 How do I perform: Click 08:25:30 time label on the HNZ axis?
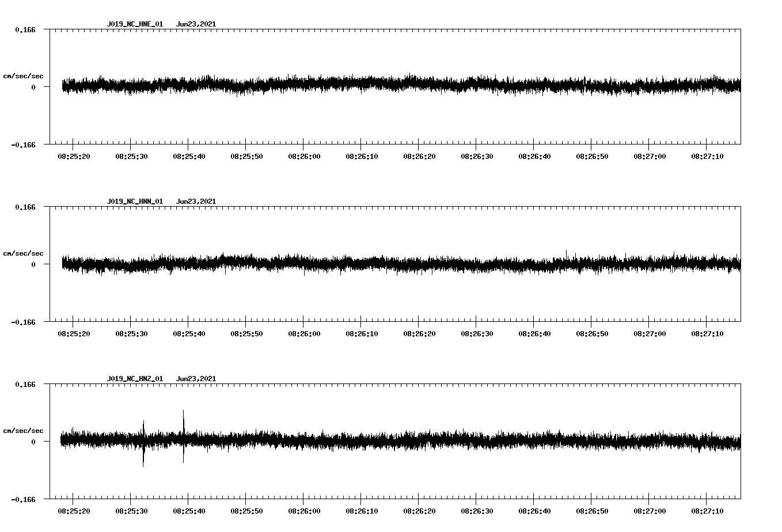131,511
